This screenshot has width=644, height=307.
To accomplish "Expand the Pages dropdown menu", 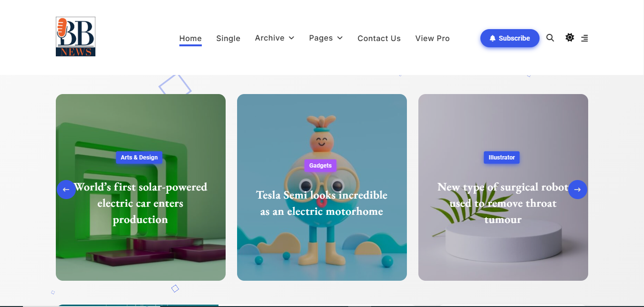I will click(x=326, y=38).
